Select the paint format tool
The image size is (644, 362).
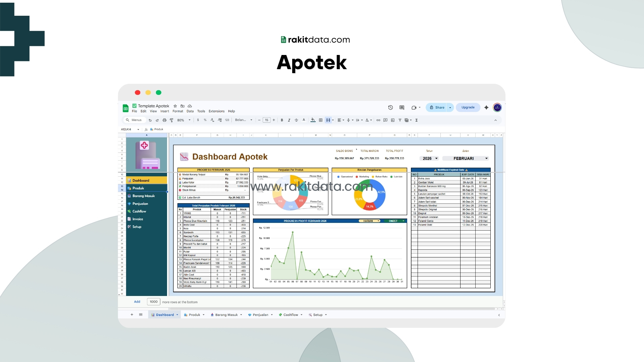[171, 120]
